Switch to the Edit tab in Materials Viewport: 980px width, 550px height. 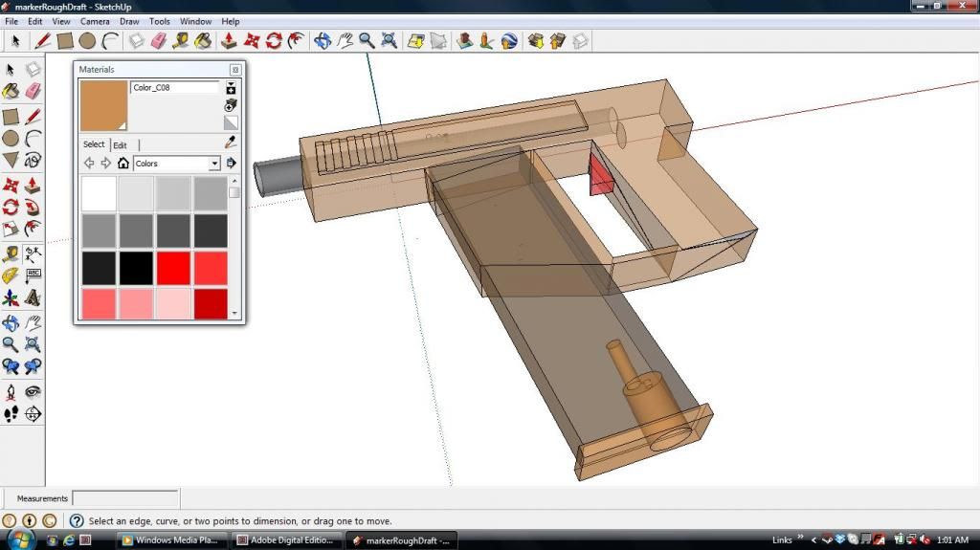[x=120, y=145]
